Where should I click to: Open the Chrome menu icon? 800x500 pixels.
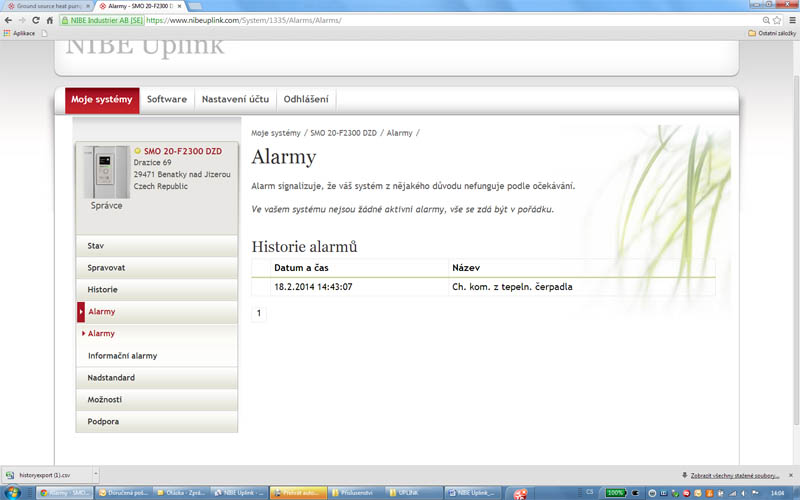[x=791, y=19]
